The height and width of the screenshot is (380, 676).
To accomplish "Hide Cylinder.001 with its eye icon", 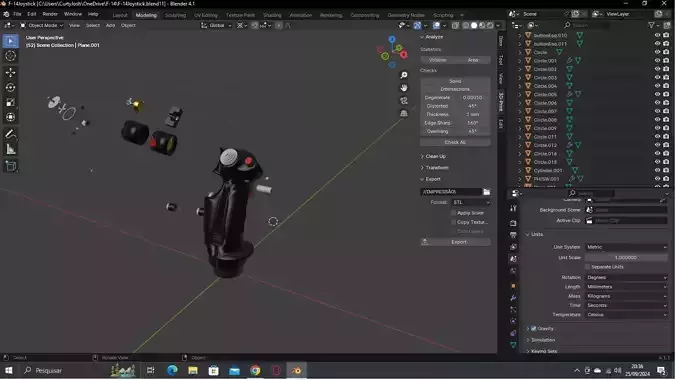I will (x=657, y=171).
